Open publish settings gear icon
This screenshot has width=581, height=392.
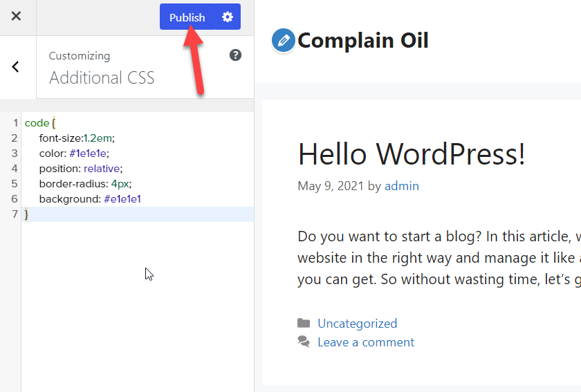coord(228,17)
